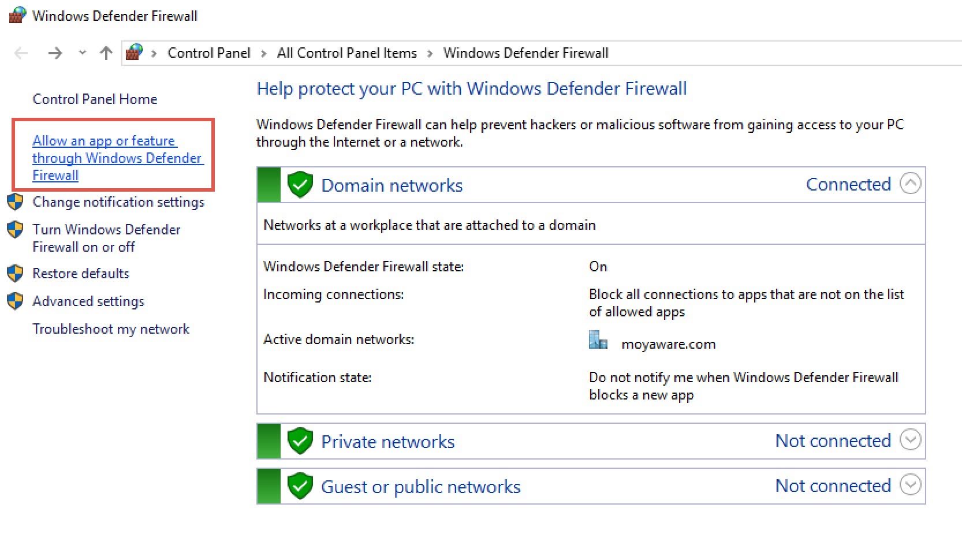The height and width of the screenshot is (560, 962).
Task: Expand the Guest or public networks section
Action: pyautogui.click(x=910, y=486)
